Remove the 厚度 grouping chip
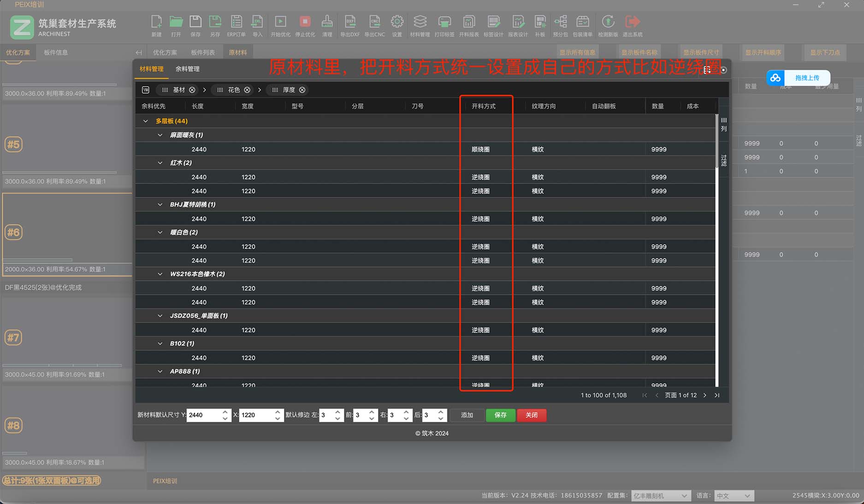Screen dimensions: 864x504 click(x=302, y=90)
